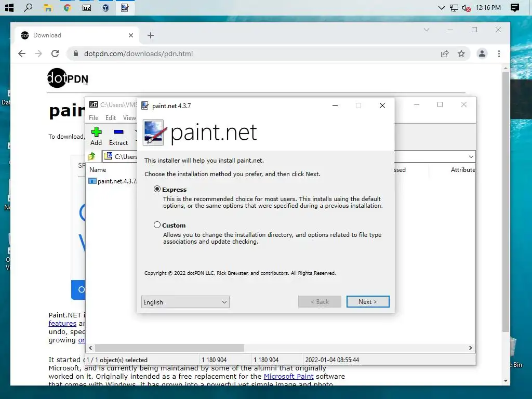The height and width of the screenshot is (399, 532).
Task: Click the padlock site info icon
Action: [x=76, y=54]
